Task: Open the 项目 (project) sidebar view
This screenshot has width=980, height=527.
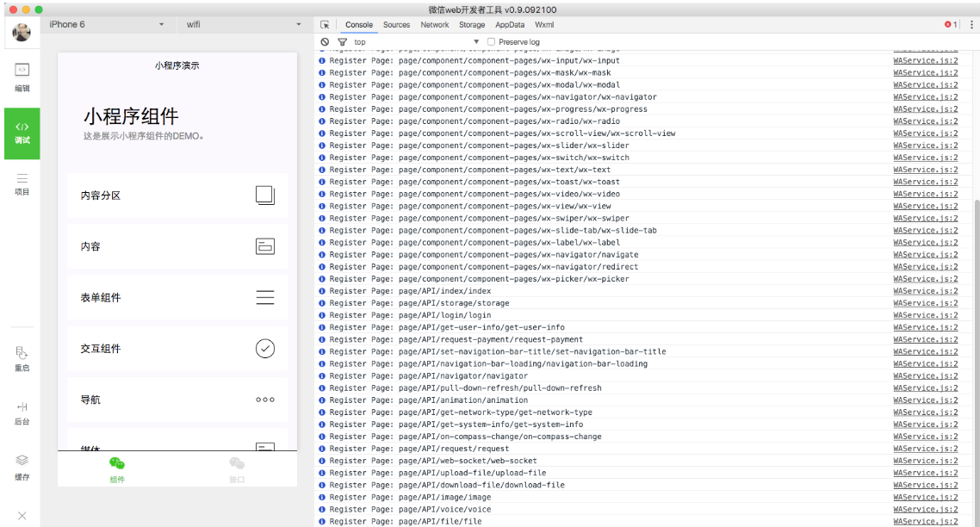Action: (22, 184)
